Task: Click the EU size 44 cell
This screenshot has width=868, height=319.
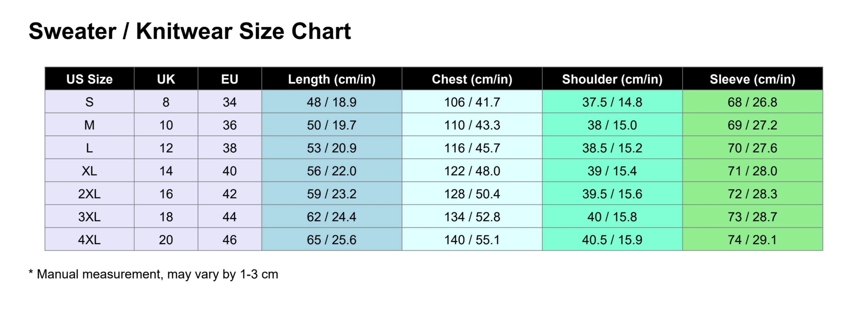Action: click(229, 217)
